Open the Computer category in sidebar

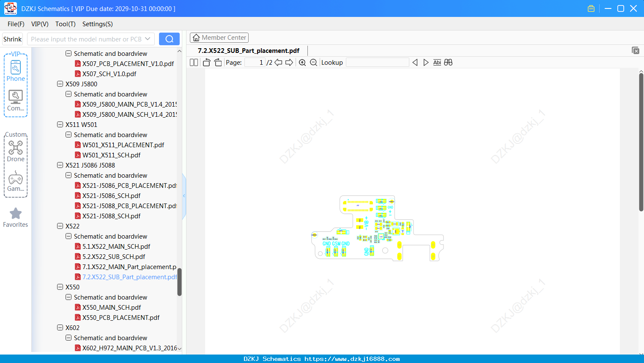click(x=16, y=100)
